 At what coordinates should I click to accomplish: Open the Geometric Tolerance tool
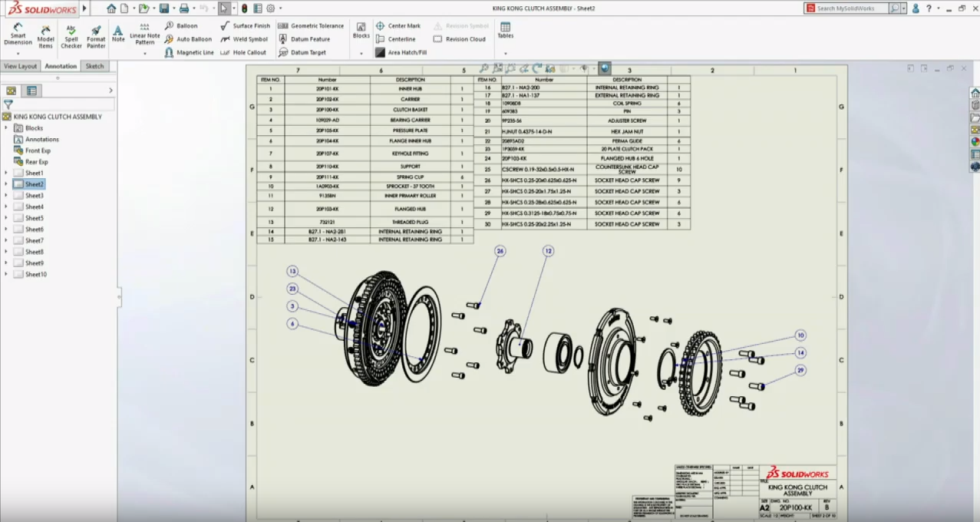coord(311,25)
